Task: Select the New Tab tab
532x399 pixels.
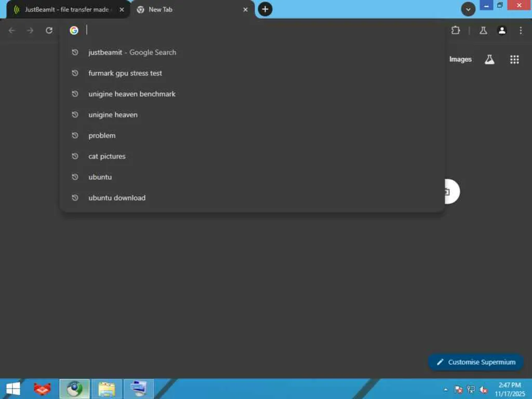Action: [x=193, y=9]
